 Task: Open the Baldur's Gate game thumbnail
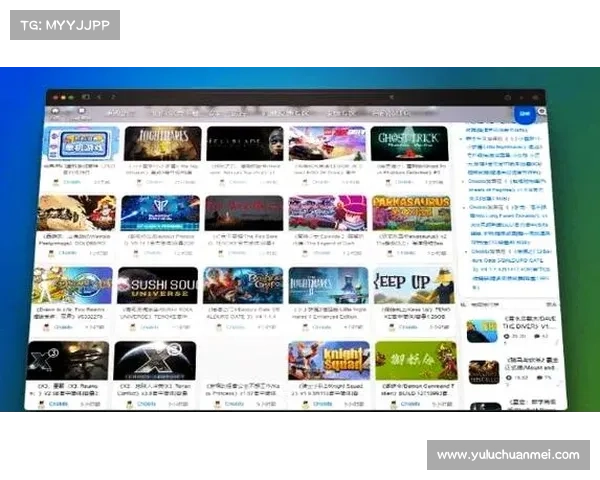[x=243, y=285]
